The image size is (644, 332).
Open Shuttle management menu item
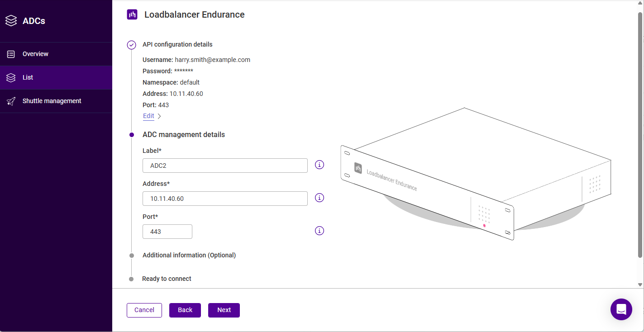[x=56, y=101]
